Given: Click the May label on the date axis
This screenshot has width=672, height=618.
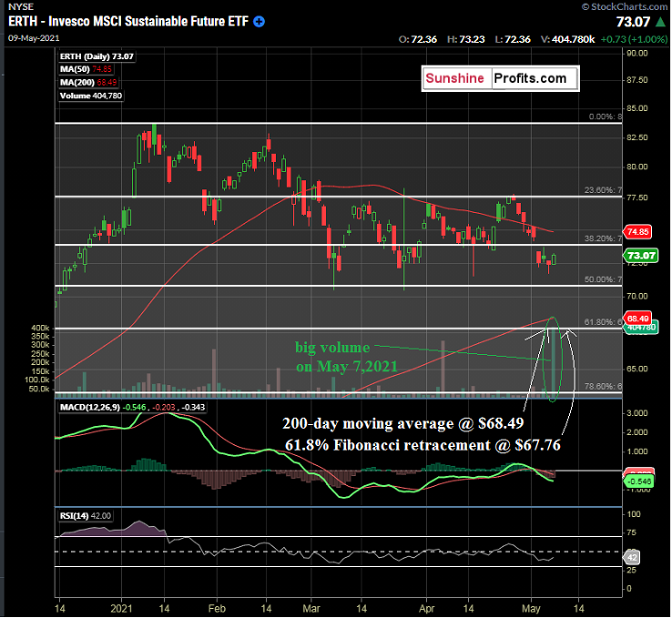Looking at the screenshot, I should (531, 609).
